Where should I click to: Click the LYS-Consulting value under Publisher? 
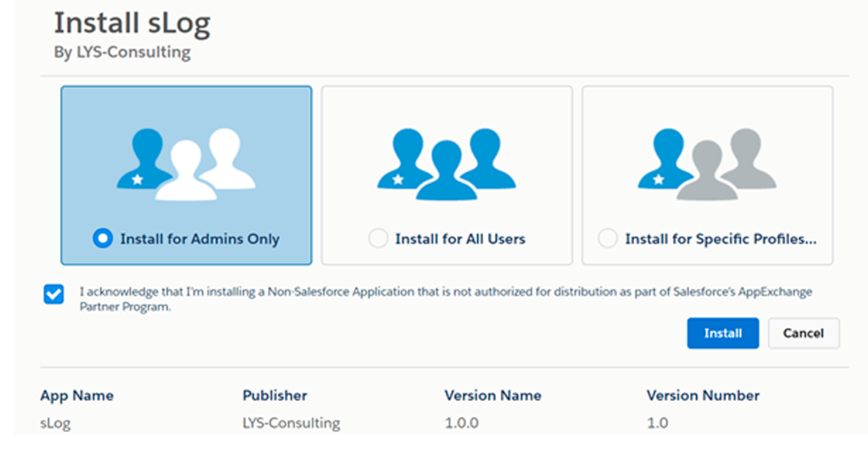292,424
